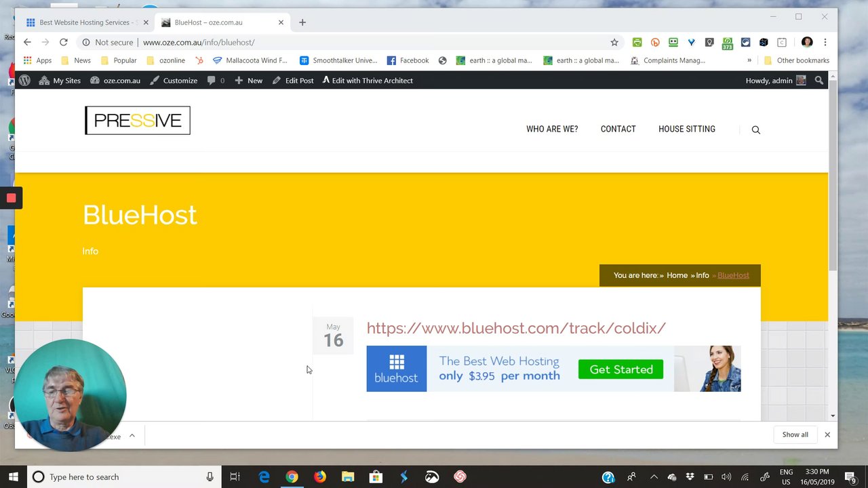868x488 pixels.
Task: Close the BlueHost tab
Action: point(281,22)
